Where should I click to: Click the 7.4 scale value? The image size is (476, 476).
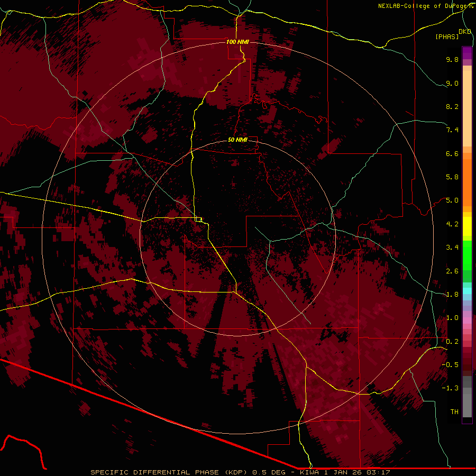(452, 130)
